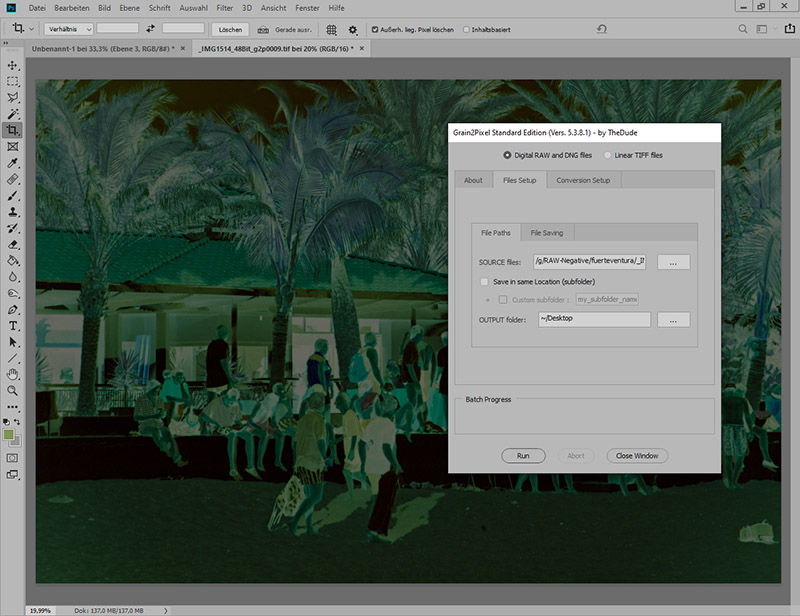The width and height of the screenshot is (800, 616).
Task: Click the swap width and height arrows
Action: [x=150, y=29]
